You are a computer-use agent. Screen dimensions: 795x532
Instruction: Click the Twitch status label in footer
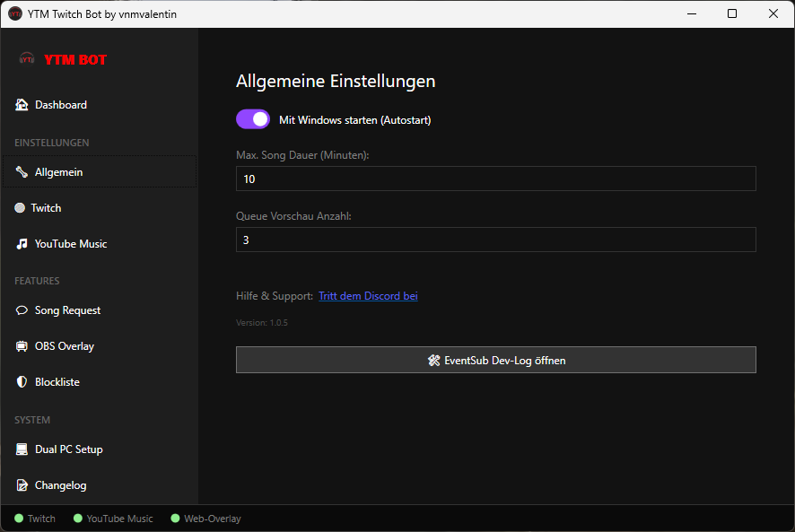click(41, 519)
